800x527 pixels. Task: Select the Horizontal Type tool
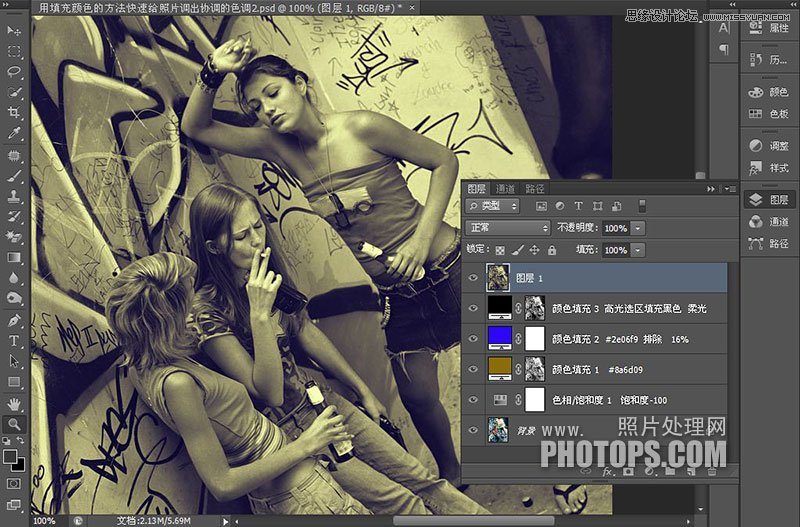(x=14, y=341)
